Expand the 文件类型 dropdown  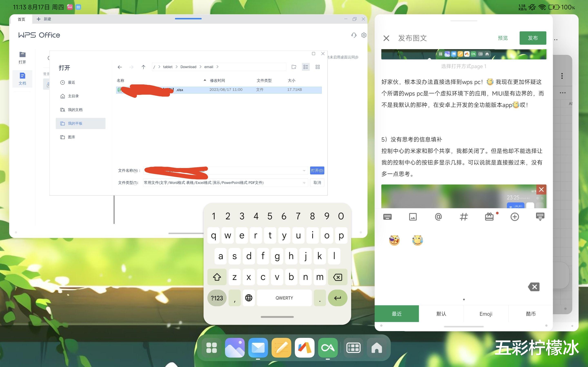click(304, 183)
